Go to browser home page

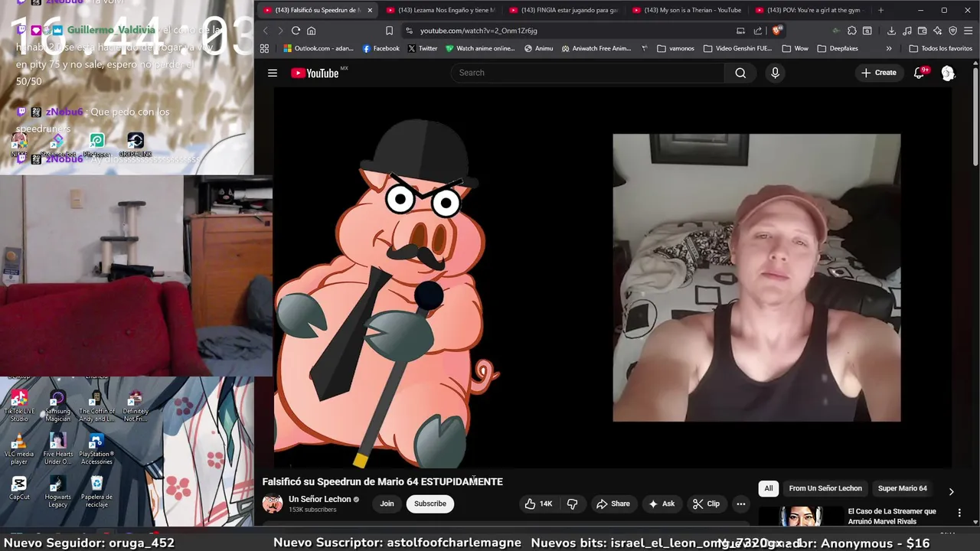pyautogui.click(x=311, y=31)
